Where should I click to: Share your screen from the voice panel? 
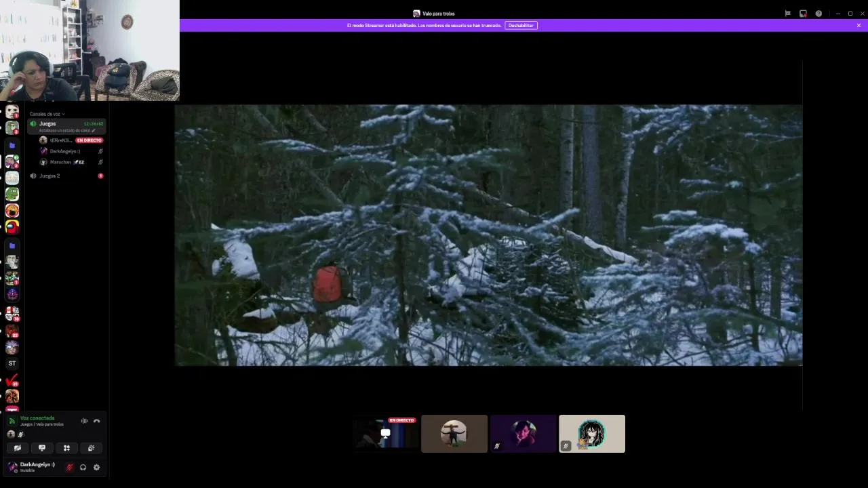(42, 448)
